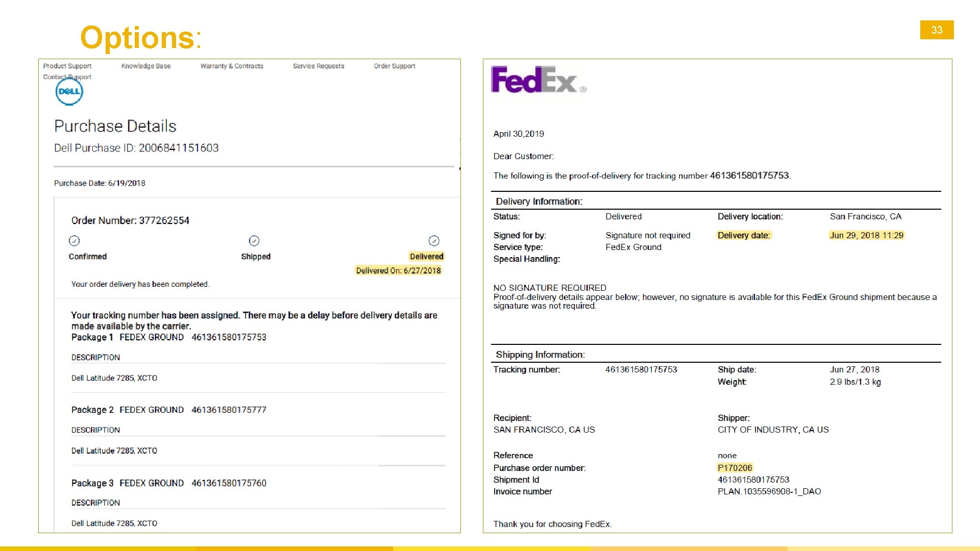
Task: Open the Product Support menu
Action: 67,66
